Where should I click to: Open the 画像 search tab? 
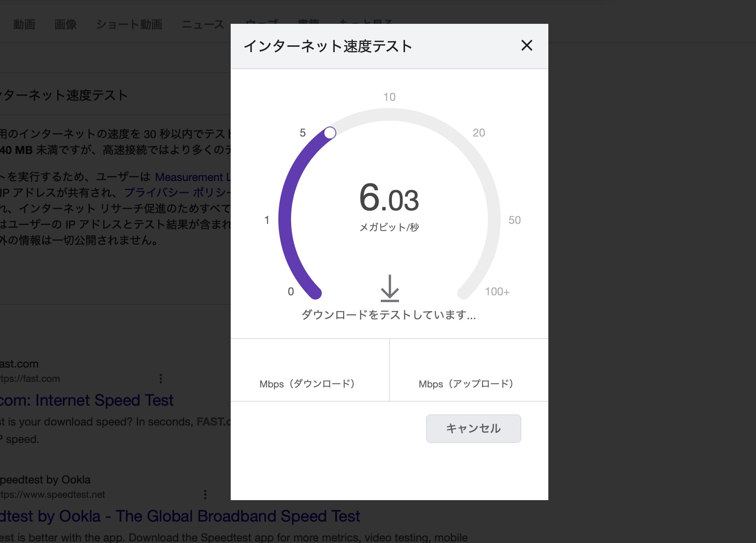coord(66,25)
